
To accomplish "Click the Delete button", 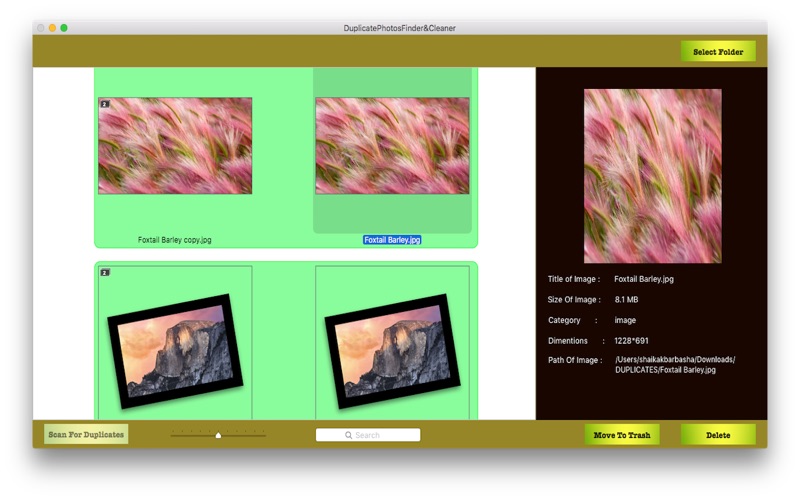I will [x=718, y=435].
